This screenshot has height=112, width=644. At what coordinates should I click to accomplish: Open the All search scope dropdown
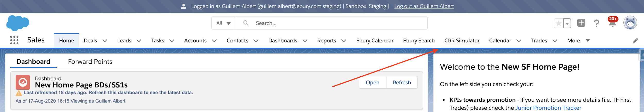point(223,23)
